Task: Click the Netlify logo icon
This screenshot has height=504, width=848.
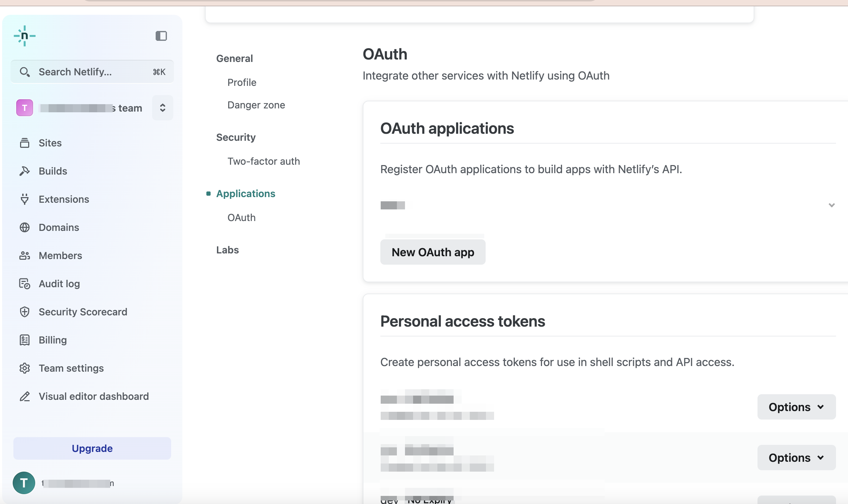Action: coord(24,36)
